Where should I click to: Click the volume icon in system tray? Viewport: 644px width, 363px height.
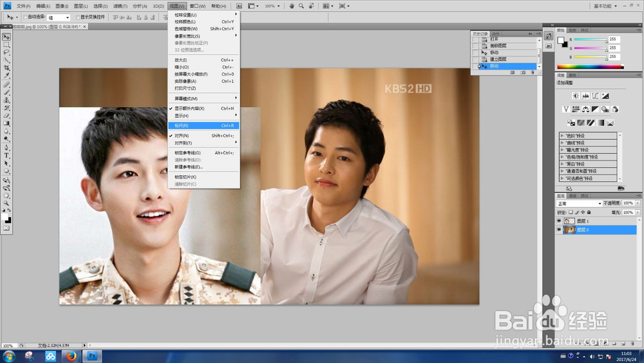coord(592,357)
